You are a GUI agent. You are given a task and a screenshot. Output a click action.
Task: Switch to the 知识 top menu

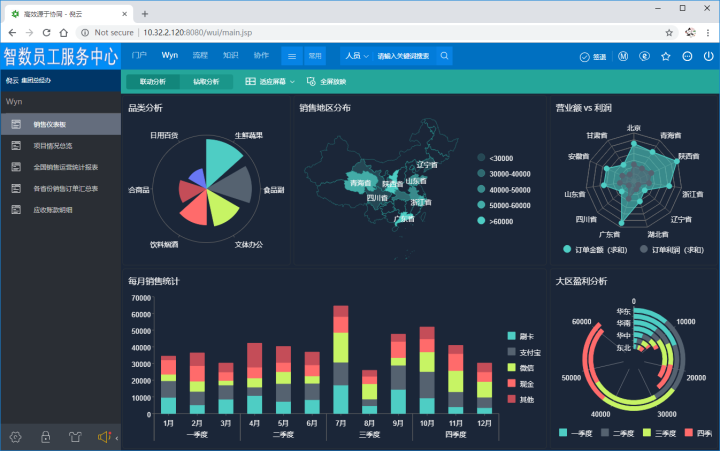click(231, 56)
